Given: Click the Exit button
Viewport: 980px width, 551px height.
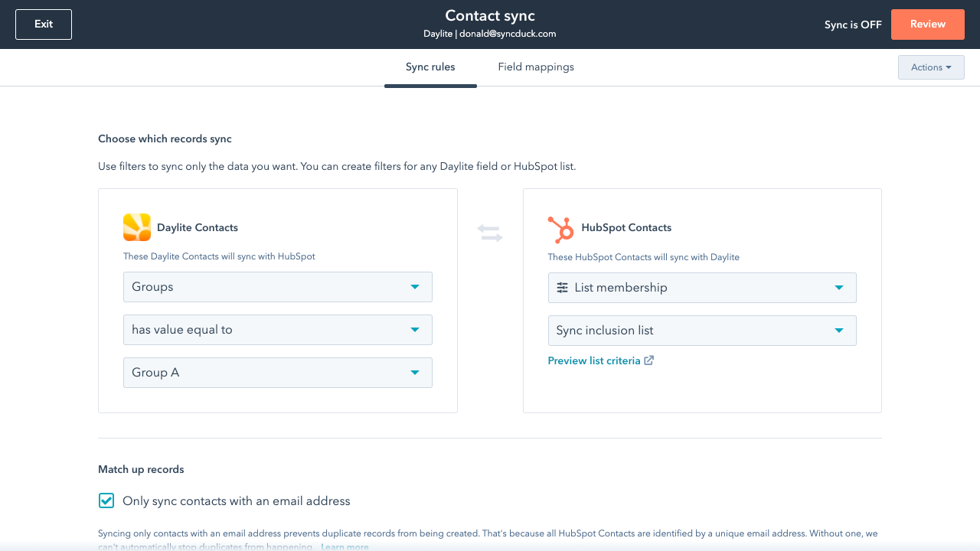Looking at the screenshot, I should click(44, 24).
